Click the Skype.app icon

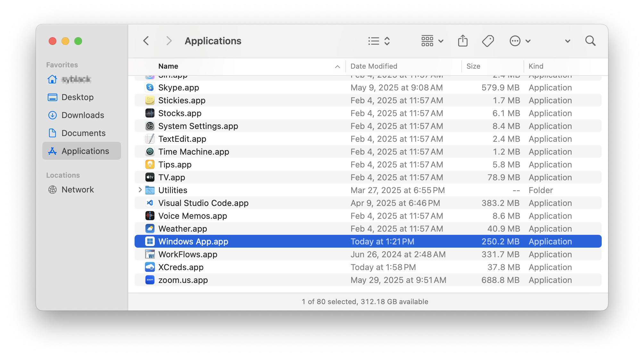[150, 87]
